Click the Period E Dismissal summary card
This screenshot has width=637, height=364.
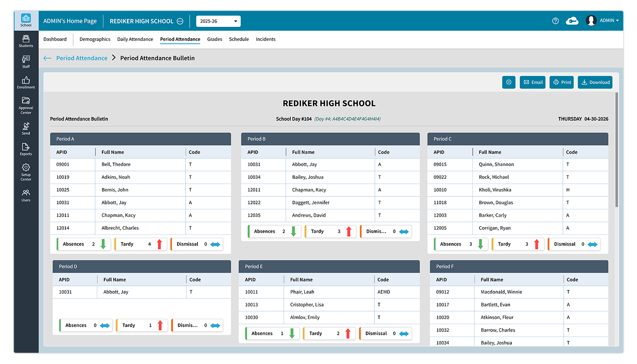click(x=385, y=334)
